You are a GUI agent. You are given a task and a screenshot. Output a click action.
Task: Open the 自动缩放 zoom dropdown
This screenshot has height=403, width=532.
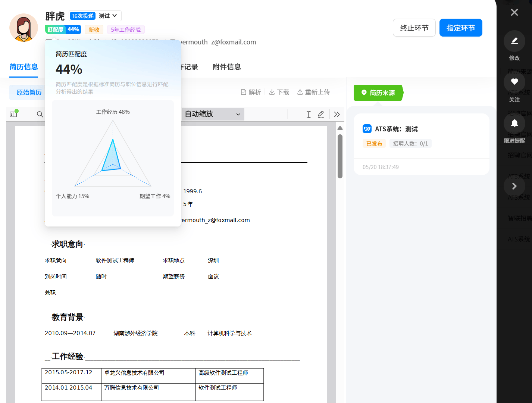212,114
